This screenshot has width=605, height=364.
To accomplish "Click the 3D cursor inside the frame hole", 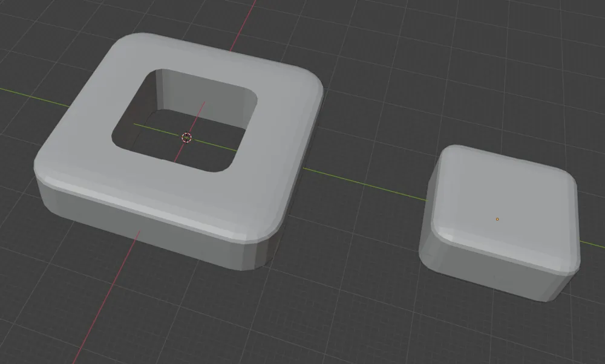I will click(186, 138).
